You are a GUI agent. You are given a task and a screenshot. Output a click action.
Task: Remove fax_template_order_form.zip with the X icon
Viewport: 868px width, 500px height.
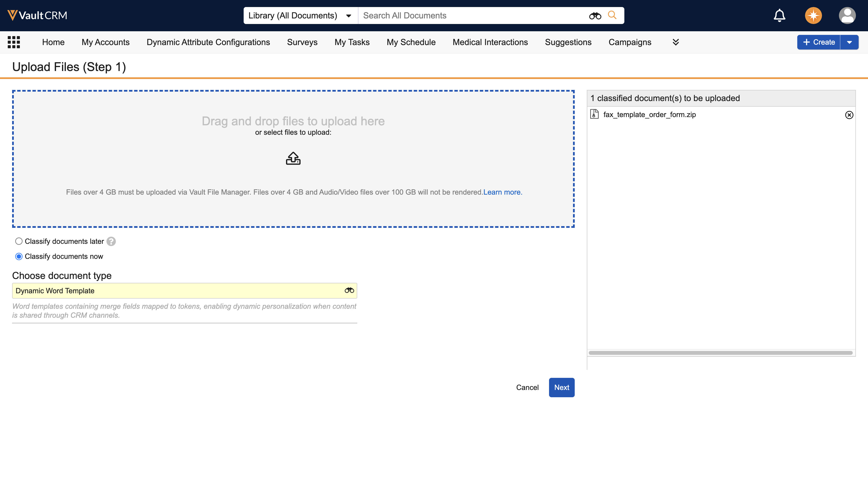pyautogui.click(x=849, y=115)
